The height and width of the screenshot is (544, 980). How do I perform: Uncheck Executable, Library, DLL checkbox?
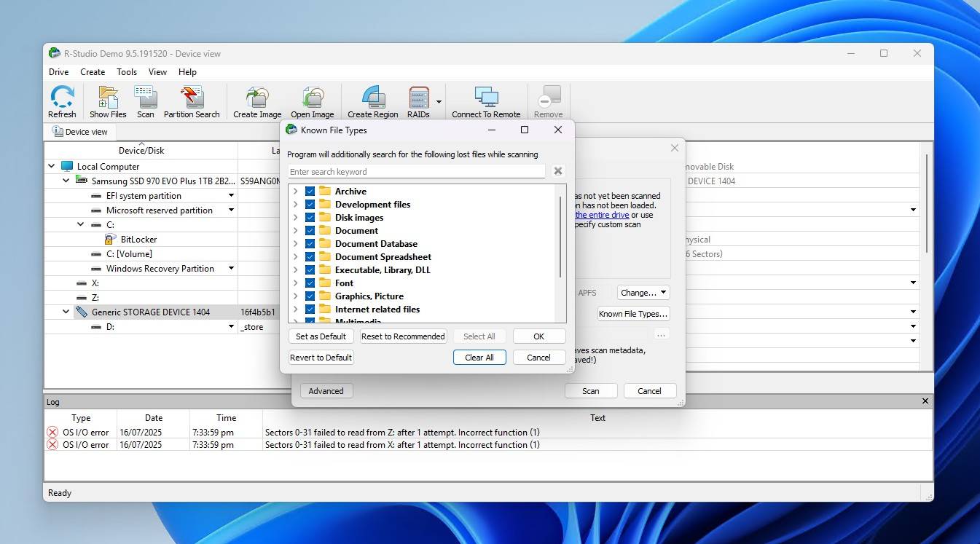tap(310, 269)
